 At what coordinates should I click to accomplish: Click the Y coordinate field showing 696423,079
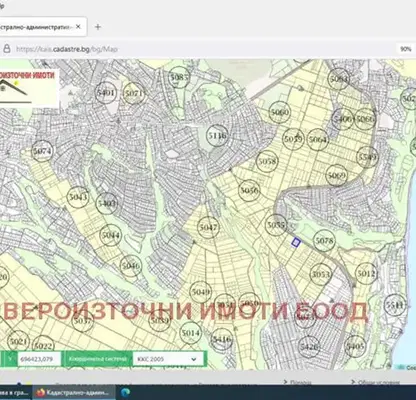(x=39, y=359)
